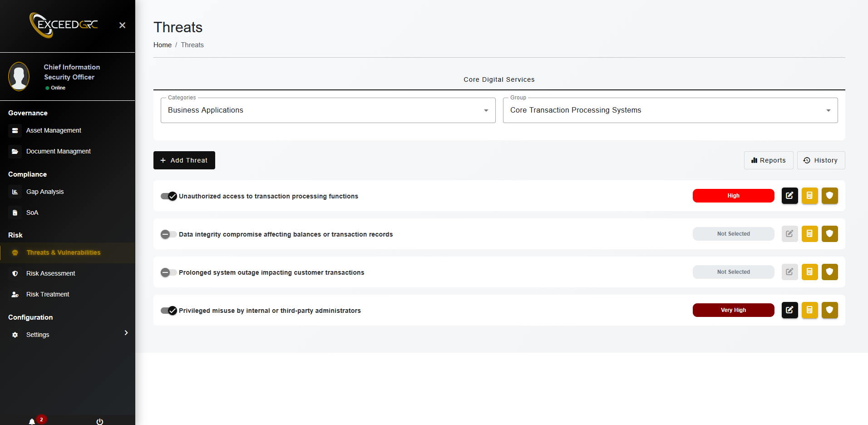
Task: Open the History view
Action: [821, 160]
